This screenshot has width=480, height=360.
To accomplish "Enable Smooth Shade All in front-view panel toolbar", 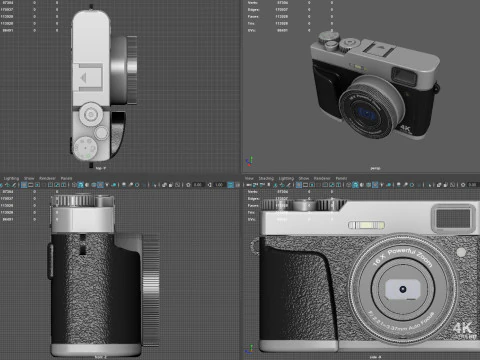I will pos(355,185).
